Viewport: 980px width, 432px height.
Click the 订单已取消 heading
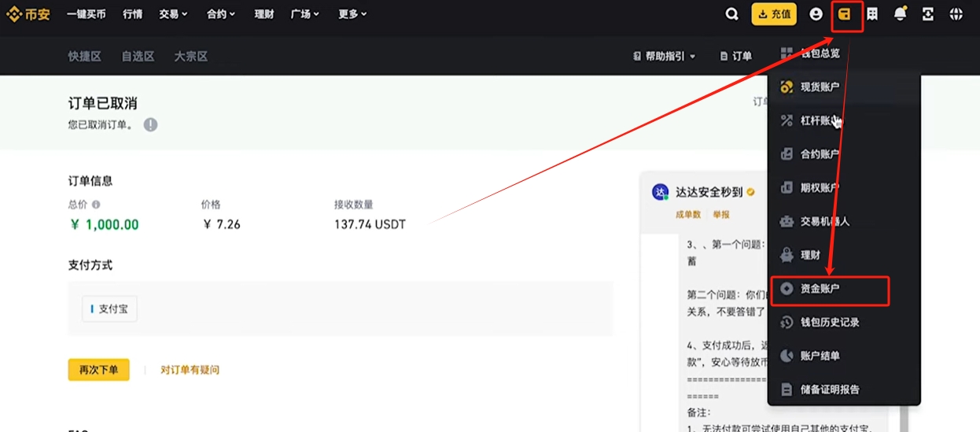pyautogui.click(x=103, y=104)
